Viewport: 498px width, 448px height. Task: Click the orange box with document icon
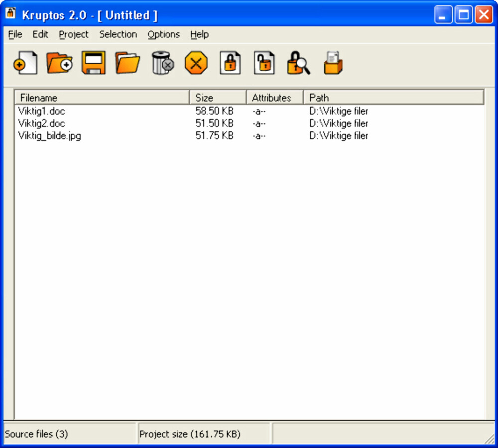coord(333,63)
